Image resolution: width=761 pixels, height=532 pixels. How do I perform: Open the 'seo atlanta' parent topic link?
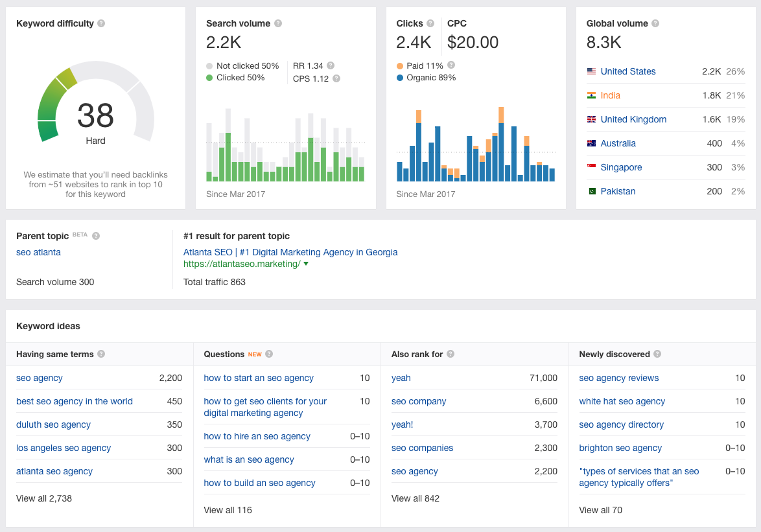pyautogui.click(x=38, y=252)
